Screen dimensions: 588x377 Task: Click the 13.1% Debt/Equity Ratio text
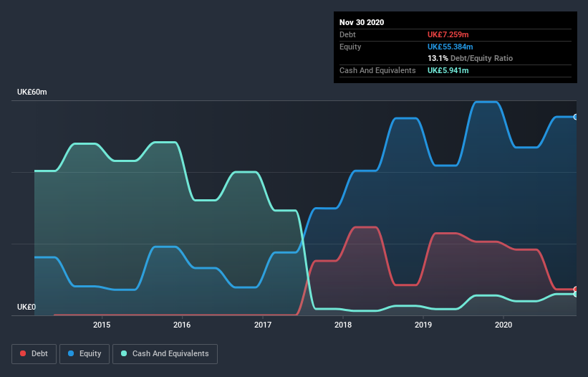click(x=471, y=58)
